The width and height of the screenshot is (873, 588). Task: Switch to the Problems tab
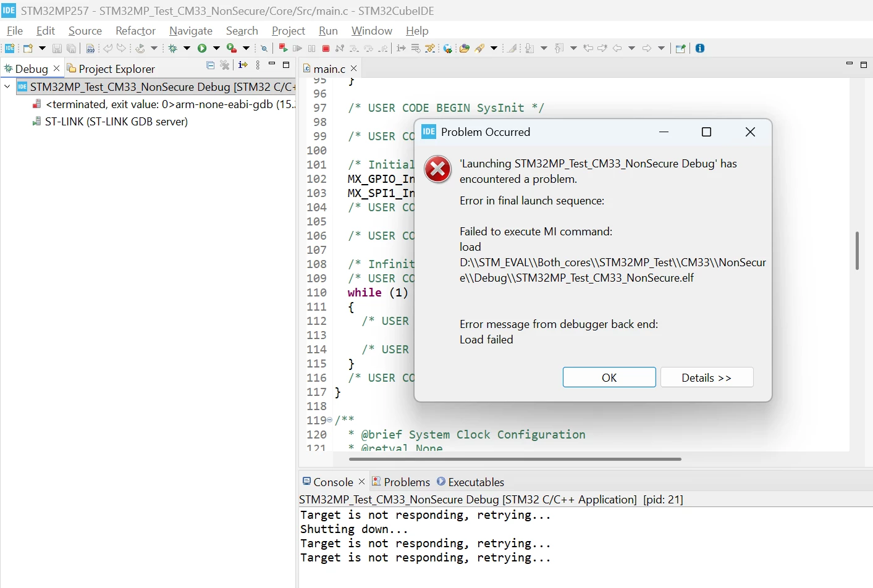[x=401, y=482]
